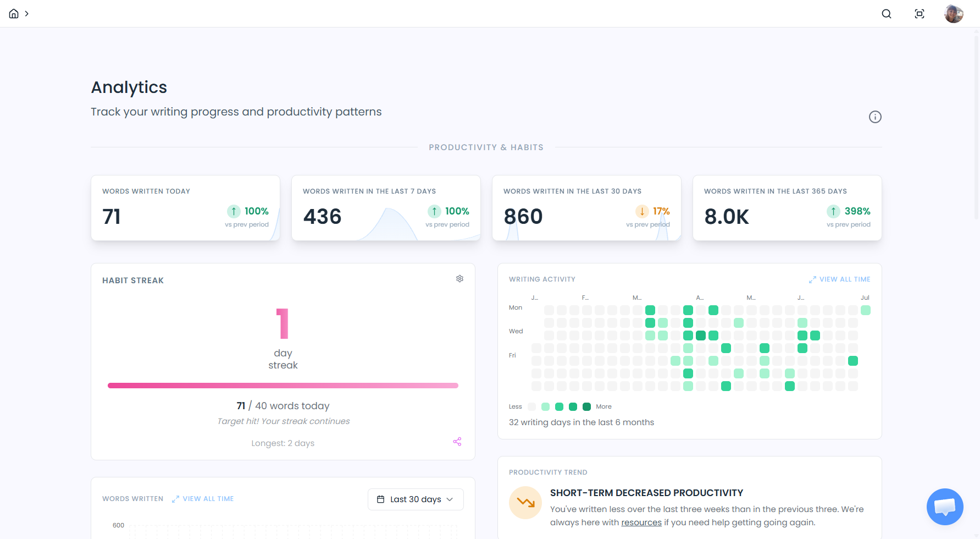
Task: Toggle focus mode frame icon
Action: coord(920,14)
